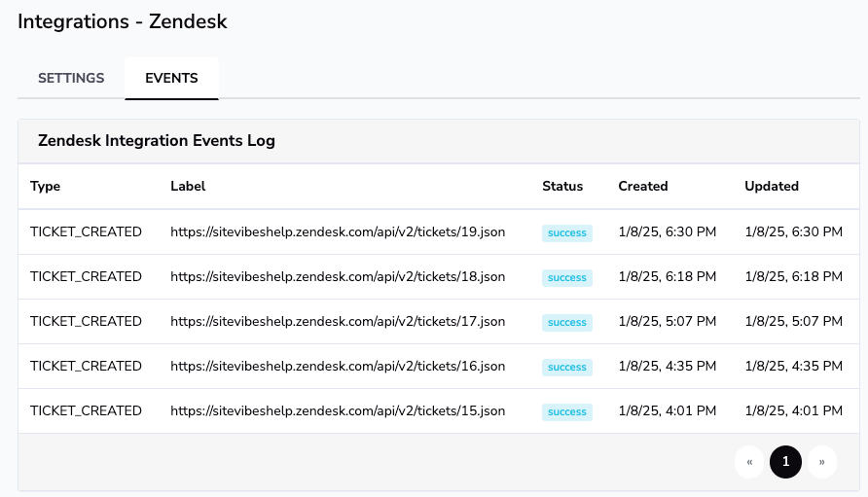Select the EVENTS tab

click(171, 78)
